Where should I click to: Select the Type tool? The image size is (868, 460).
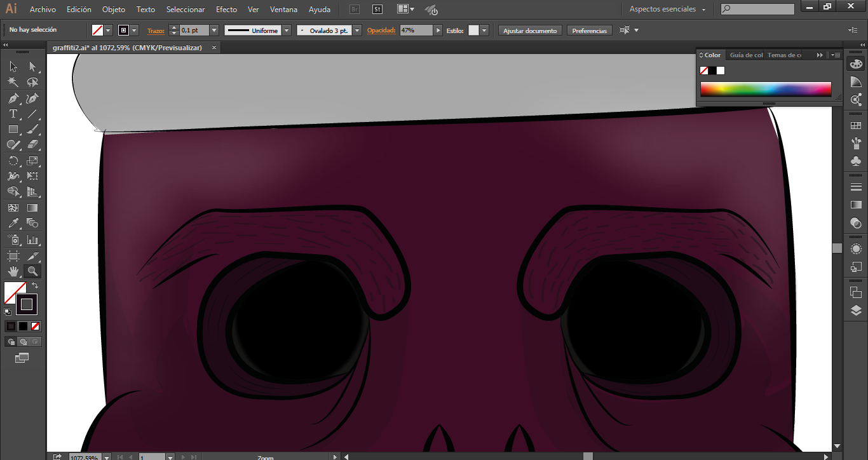pos(13,114)
